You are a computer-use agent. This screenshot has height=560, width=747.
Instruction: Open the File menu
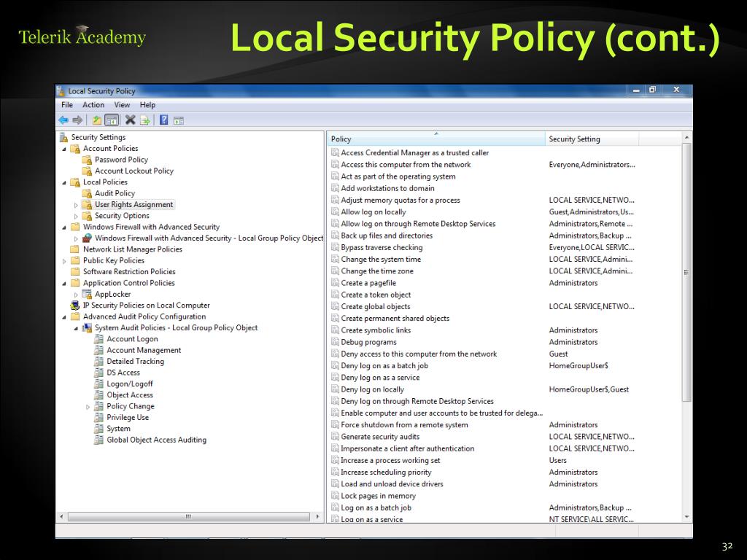(x=67, y=105)
